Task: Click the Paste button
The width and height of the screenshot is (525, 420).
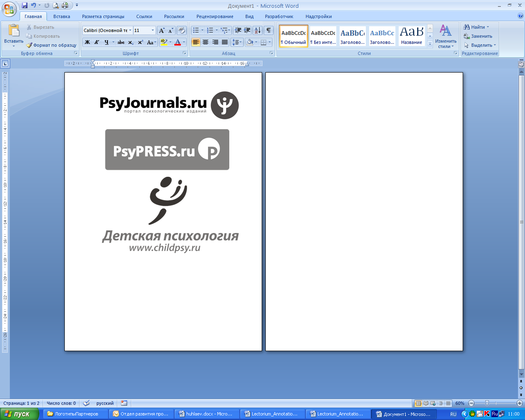Action: 14,35
